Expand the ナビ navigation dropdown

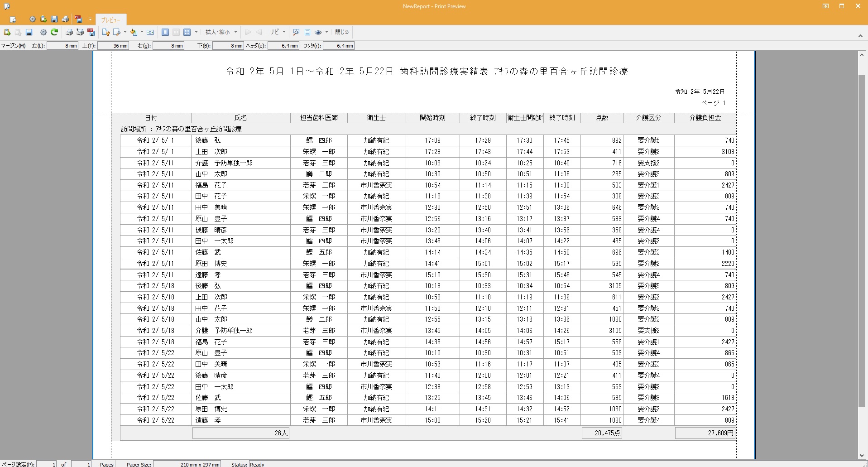(278, 32)
